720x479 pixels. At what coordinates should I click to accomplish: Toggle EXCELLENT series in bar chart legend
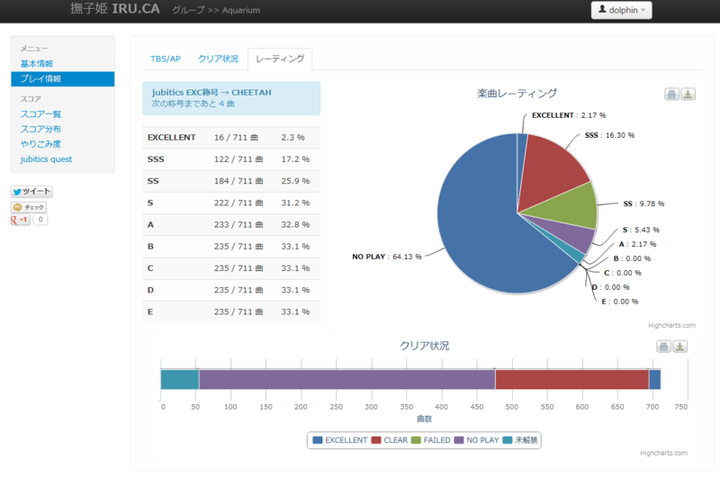pyautogui.click(x=340, y=440)
